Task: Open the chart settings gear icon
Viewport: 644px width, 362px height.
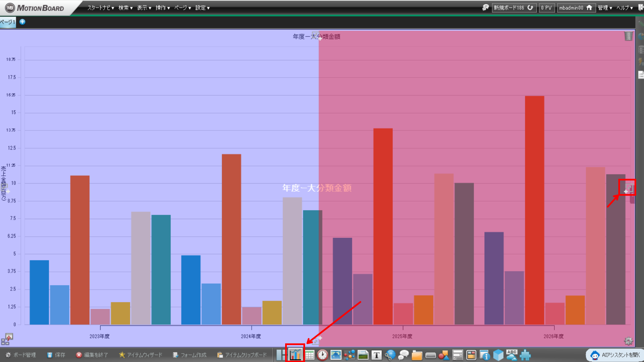Action: click(628, 341)
